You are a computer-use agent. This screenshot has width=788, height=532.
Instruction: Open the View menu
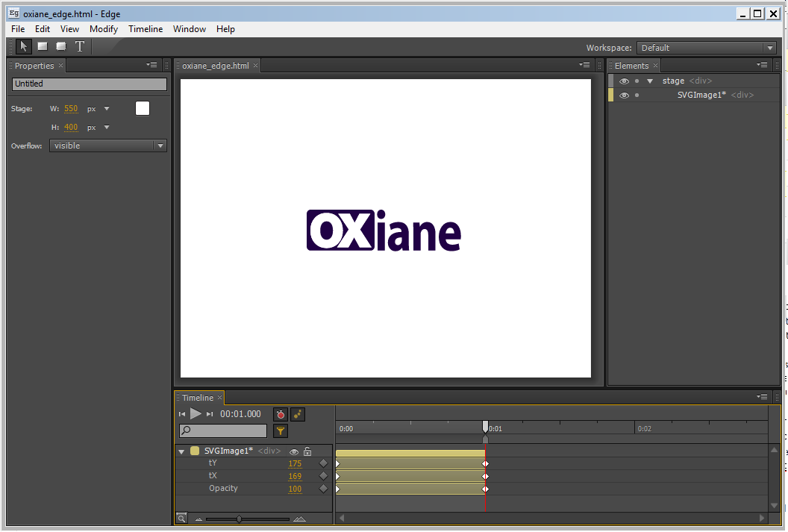tap(69, 29)
